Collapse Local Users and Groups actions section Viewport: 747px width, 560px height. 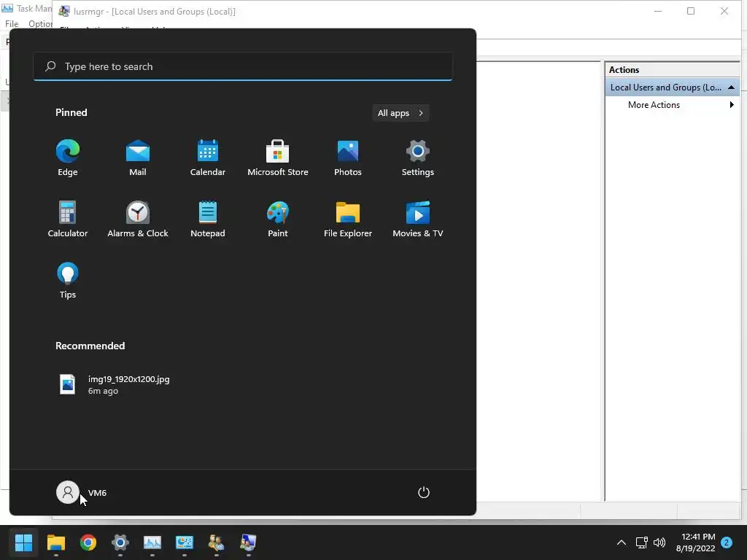click(731, 87)
